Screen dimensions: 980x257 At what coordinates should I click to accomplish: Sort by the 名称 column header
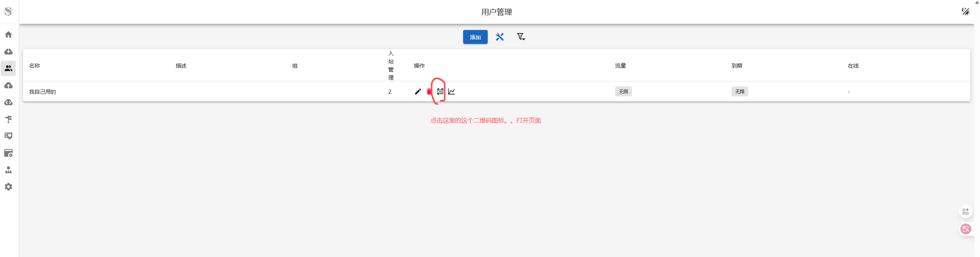(35, 66)
